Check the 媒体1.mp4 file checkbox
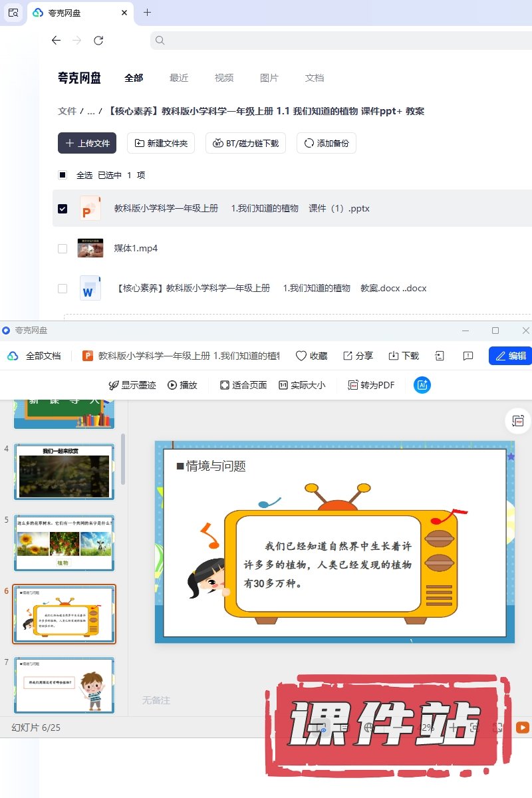The width and height of the screenshot is (532, 798). [63, 249]
